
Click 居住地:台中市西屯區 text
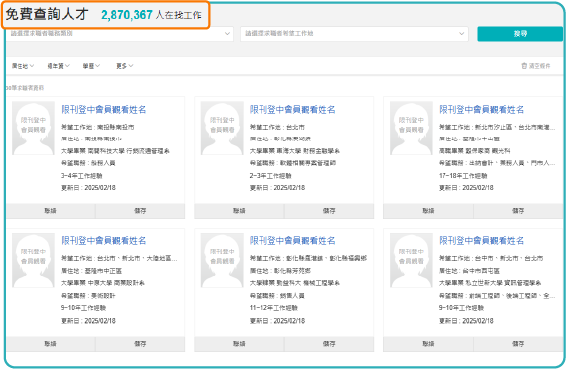tap(469, 271)
